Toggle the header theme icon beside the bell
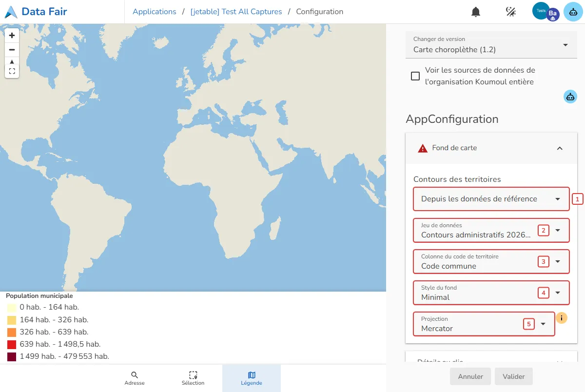585x392 pixels. [511, 12]
